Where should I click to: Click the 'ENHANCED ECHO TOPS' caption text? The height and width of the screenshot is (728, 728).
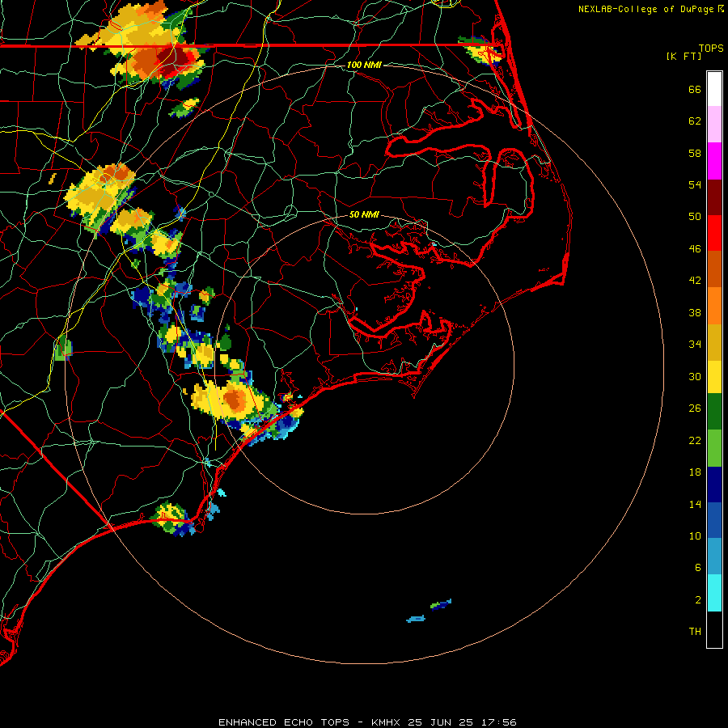(284, 722)
